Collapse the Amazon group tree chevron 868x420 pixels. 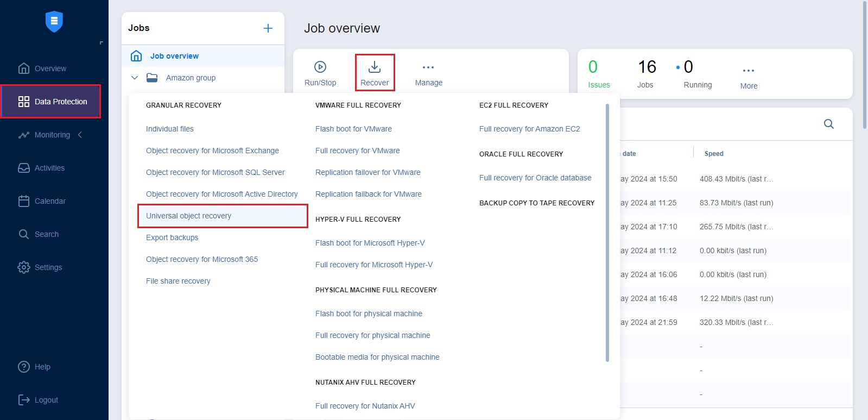135,78
